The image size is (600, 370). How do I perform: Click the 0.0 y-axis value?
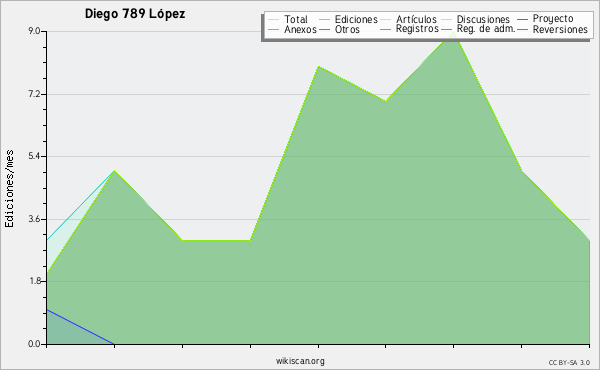pos(34,344)
